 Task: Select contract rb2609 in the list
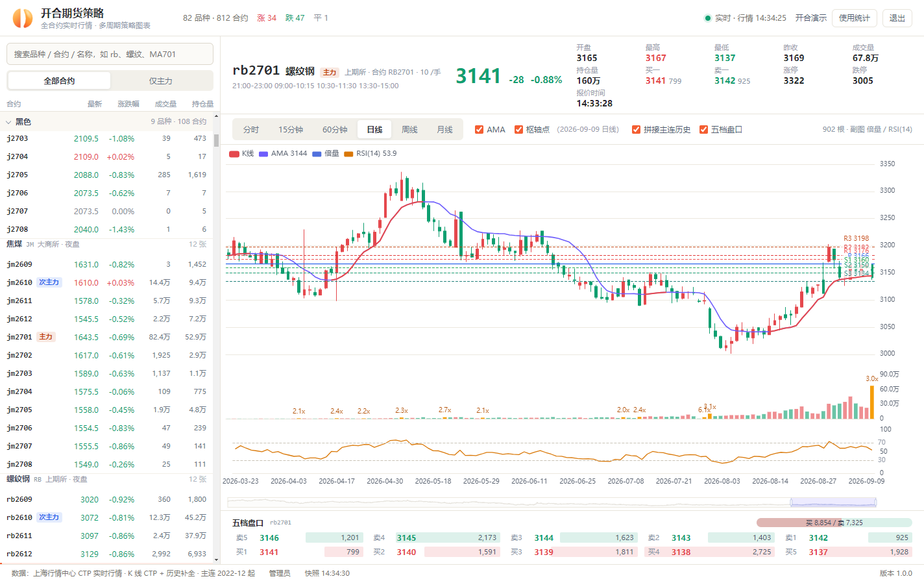(107, 499)
